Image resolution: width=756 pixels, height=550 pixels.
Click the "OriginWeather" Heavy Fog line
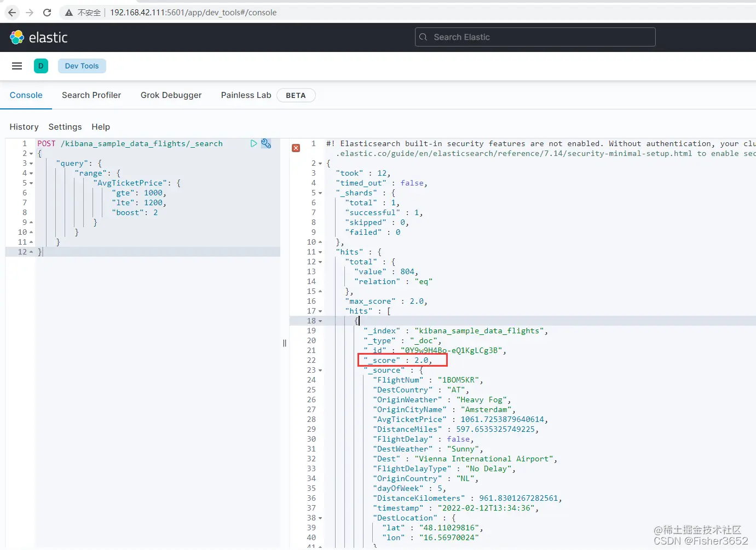point(442,400)
